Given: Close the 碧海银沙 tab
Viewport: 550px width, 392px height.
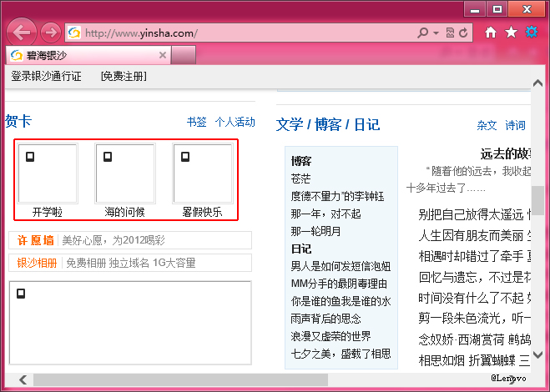Looking at the screenshot, I should click(x=163, y=55).
